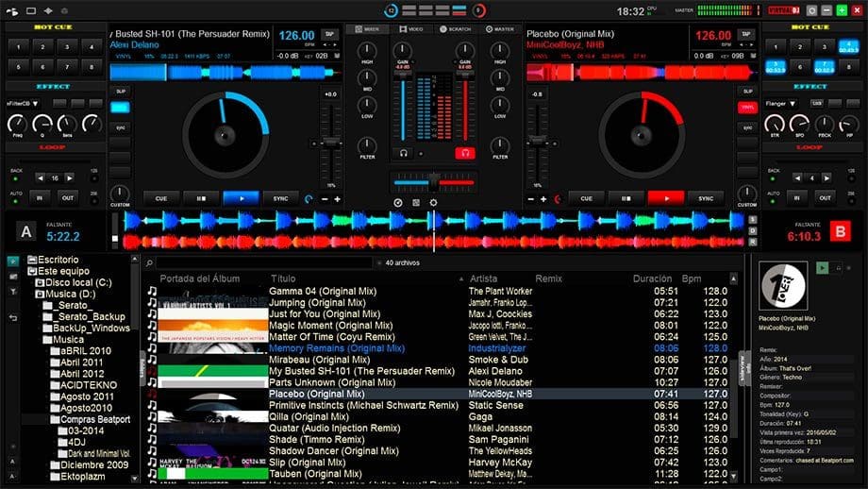Click the blue deck 1 clock indicator
The width and height of the screenshot is (868, 489).
point(392,10)
